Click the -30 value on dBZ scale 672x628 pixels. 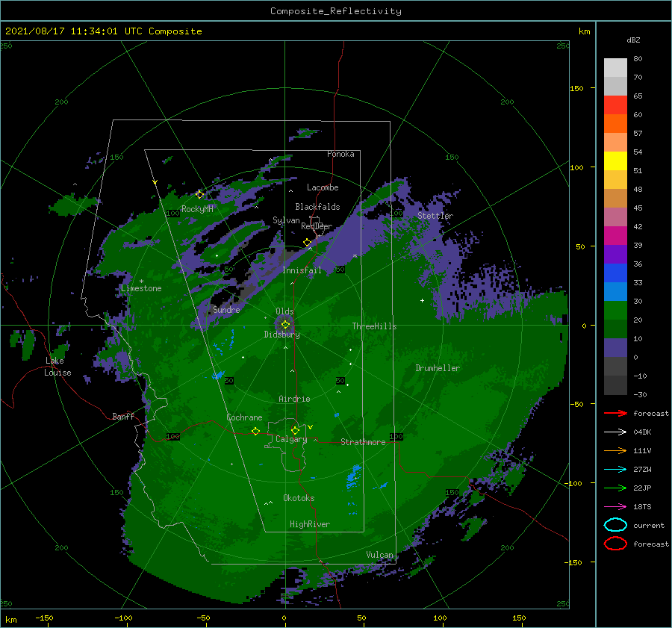click(640, 394)
